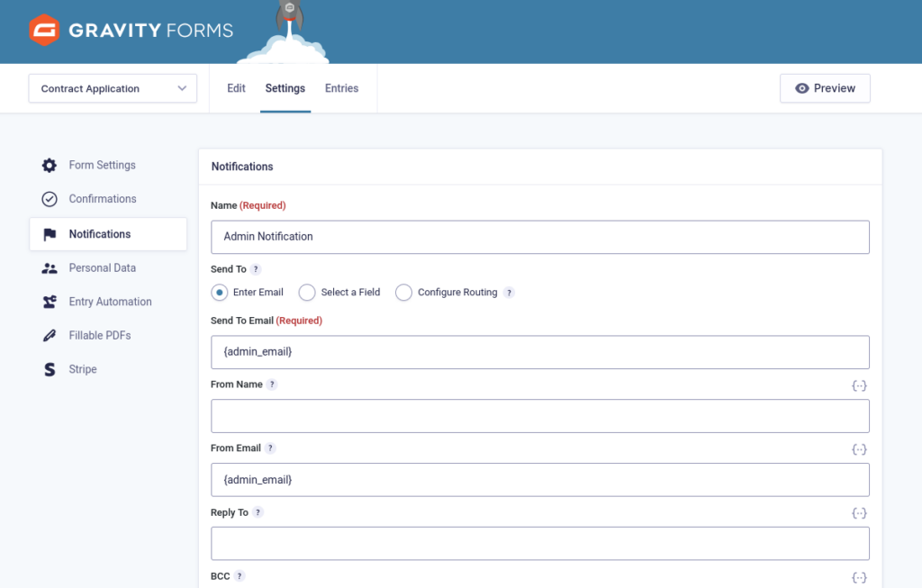The width and height of the screenshot is (922, 588).
Task: Click the gear icon beside Form Settings
Action: pyautogui.click(x=50, y=165)
